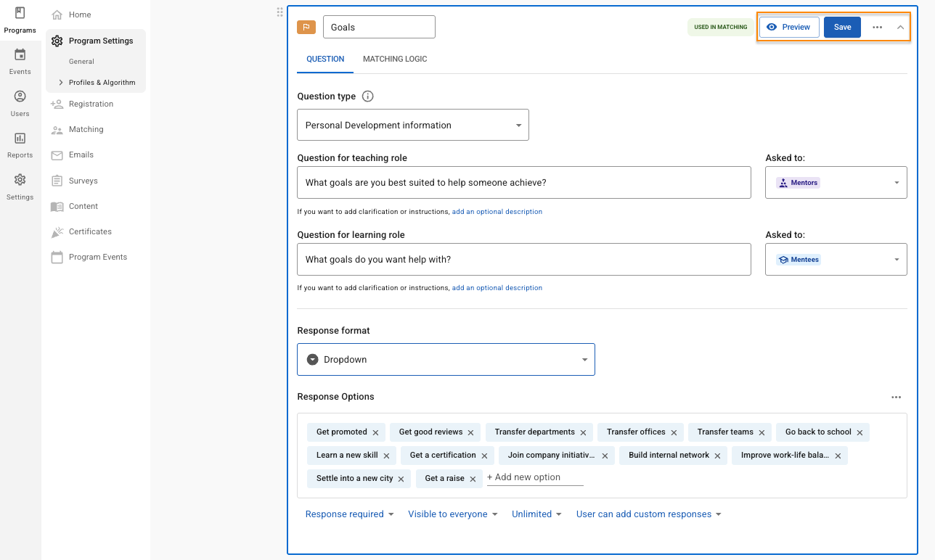Open Programs in the left rail

click(20, 20)
